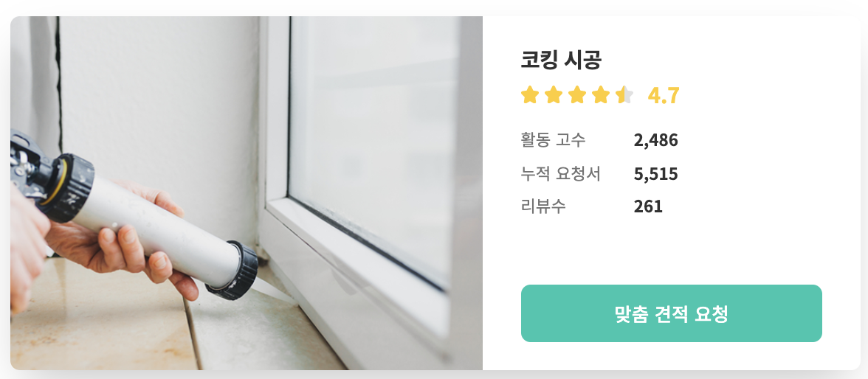The image size is (868, 379).
Task: Open the 리뷰수 reviews label
Action: (543, 206)
